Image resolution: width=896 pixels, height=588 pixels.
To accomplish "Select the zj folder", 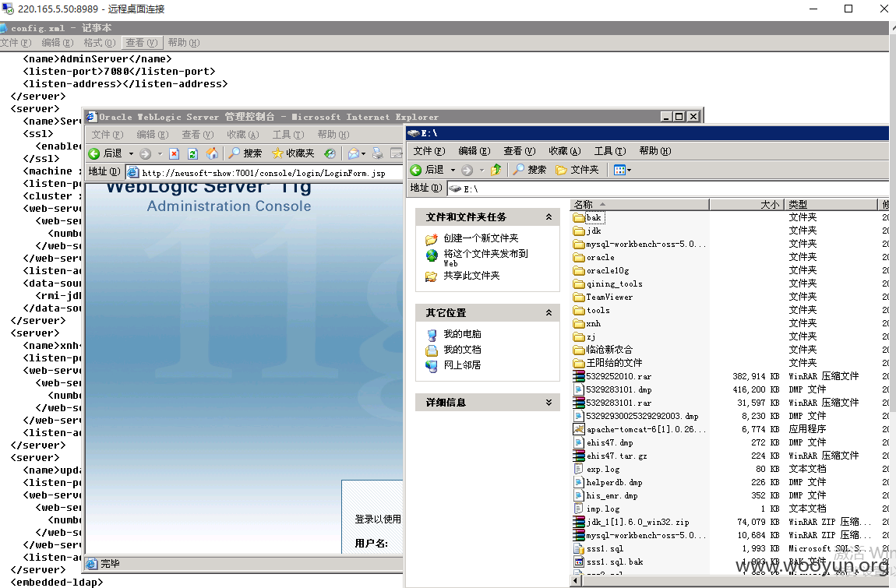I will click(x=584, y=336).
